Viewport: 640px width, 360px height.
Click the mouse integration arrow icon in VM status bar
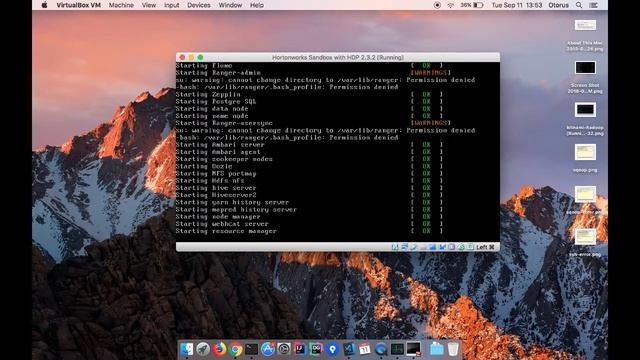442,247
